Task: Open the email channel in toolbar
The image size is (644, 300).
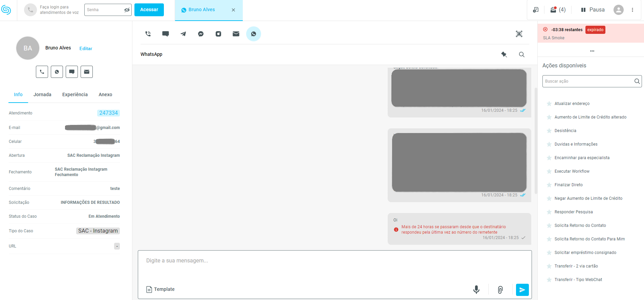Action: tap(236, 34)
